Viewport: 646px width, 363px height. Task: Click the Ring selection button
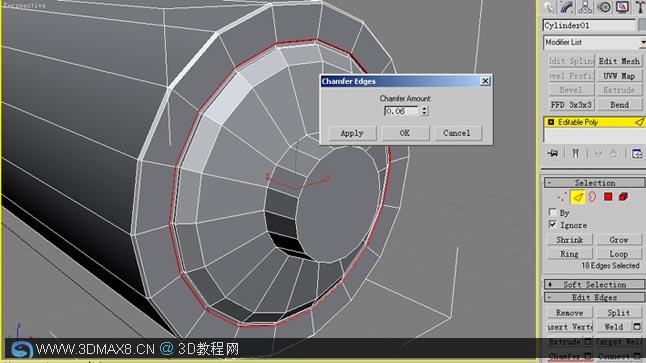pos(570,254)
